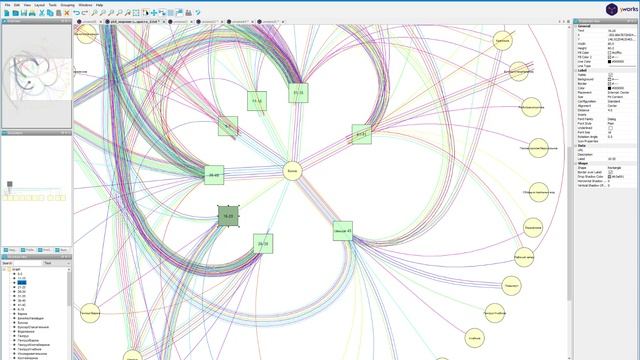Toggle the Visible checkbox under Label
The height and width of the screenshot is (360, 640).
(x=611, y=75)
